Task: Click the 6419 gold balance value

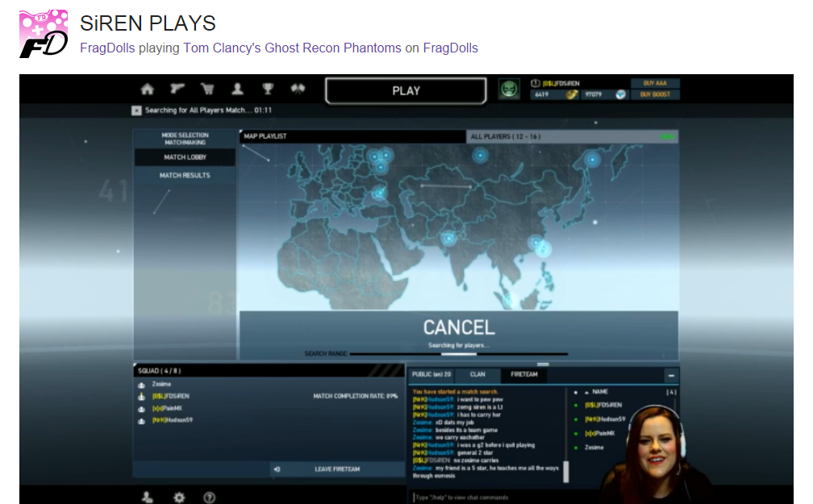Action: coord(542,94)
